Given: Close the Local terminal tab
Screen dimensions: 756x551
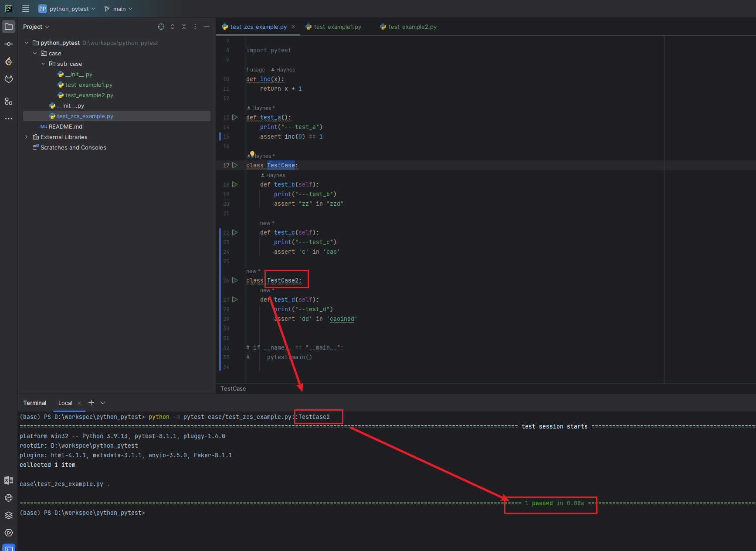Looking at the screenshot, I should [79, 403].
